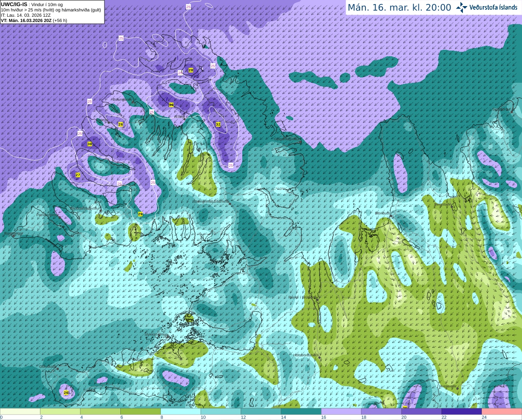Click the legend scale value 16
522x420 pixels.
(x=323, y=417)
